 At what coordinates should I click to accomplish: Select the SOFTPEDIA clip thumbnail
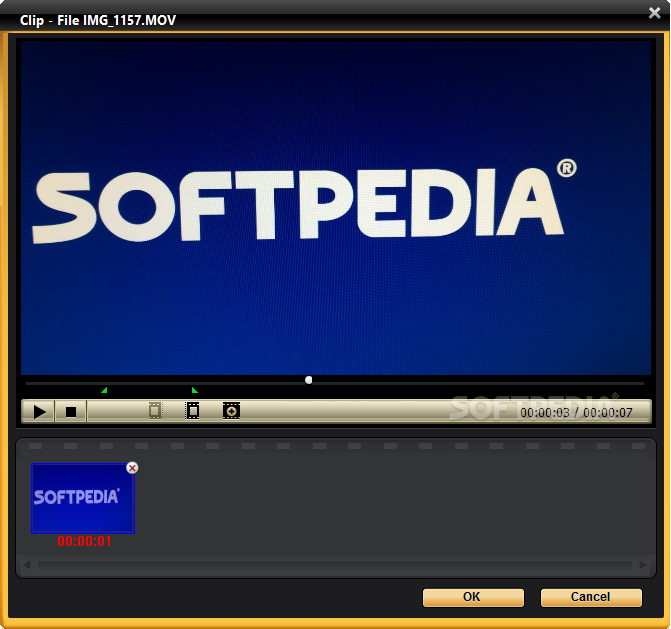tap(83, 498)
